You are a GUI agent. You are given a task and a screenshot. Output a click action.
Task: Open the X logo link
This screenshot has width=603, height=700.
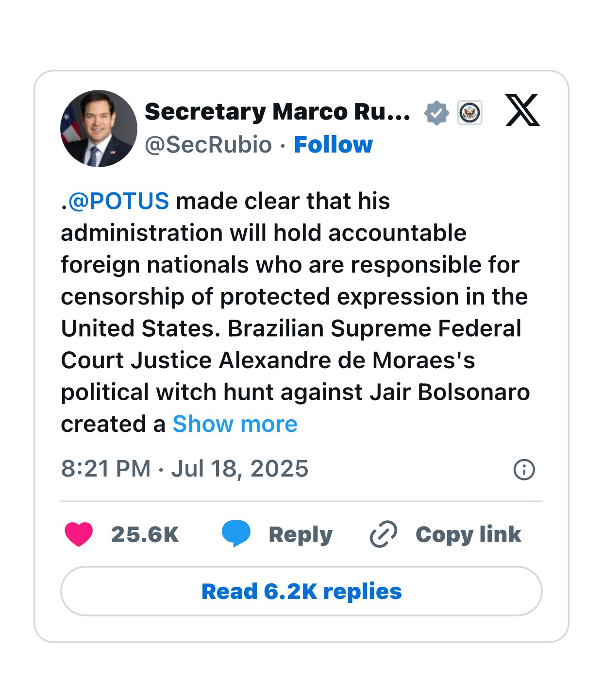point(522,110)
